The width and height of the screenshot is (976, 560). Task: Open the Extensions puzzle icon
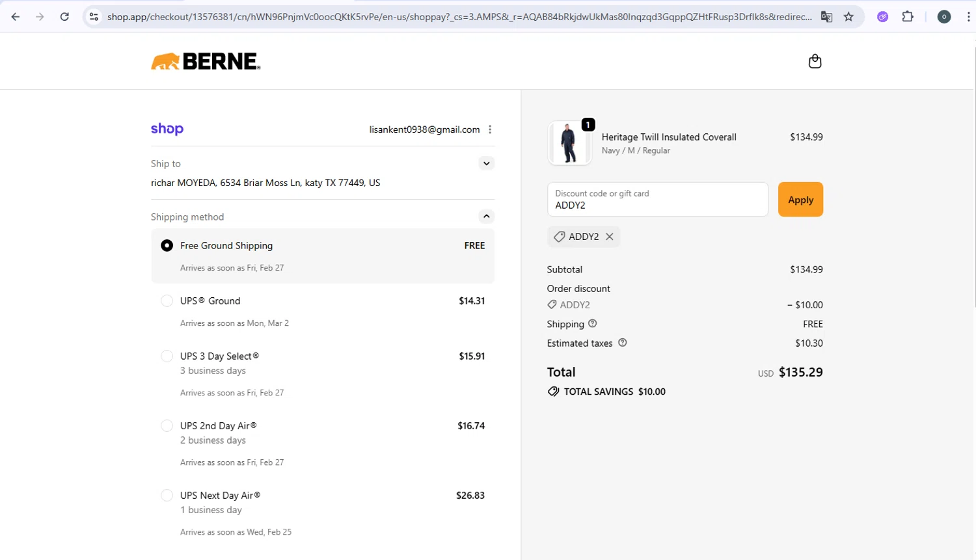point(908,17)
